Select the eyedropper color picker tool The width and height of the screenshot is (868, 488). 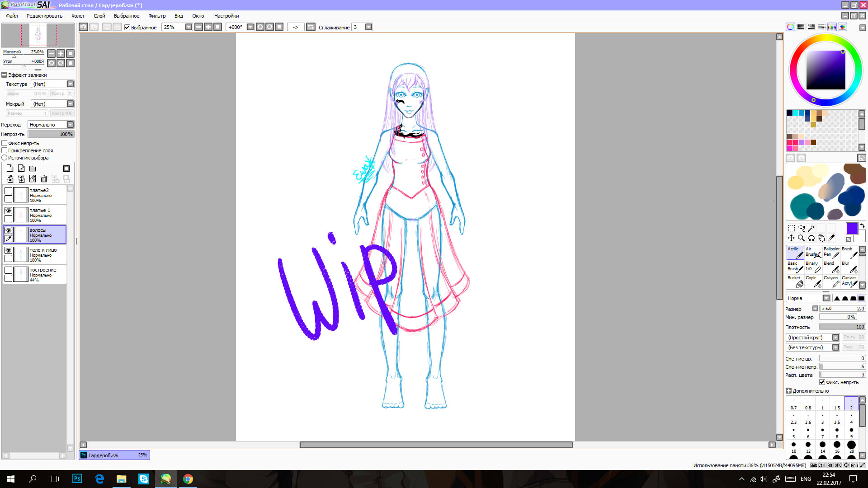pyautogui.click(x=831, y=238)
